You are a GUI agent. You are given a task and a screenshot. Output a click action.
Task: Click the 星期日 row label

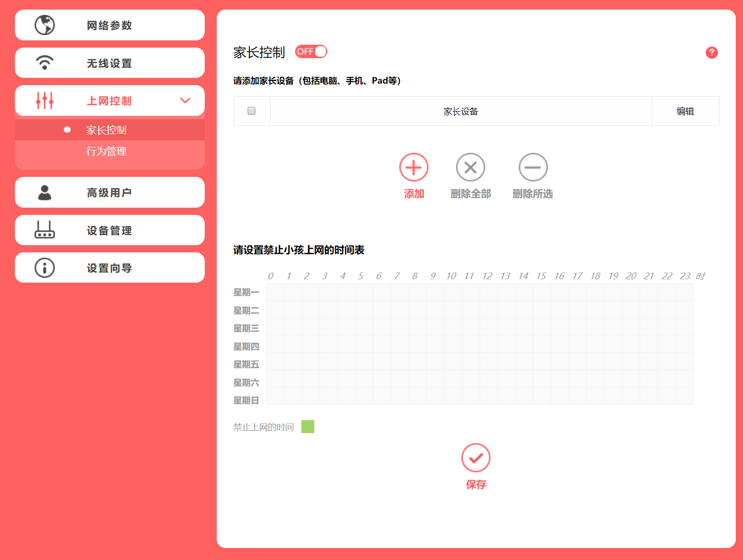pyautogui.click(x=246, y=400)
